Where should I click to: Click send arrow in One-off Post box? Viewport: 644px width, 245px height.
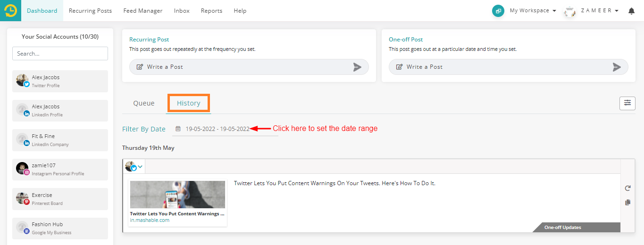617,67
